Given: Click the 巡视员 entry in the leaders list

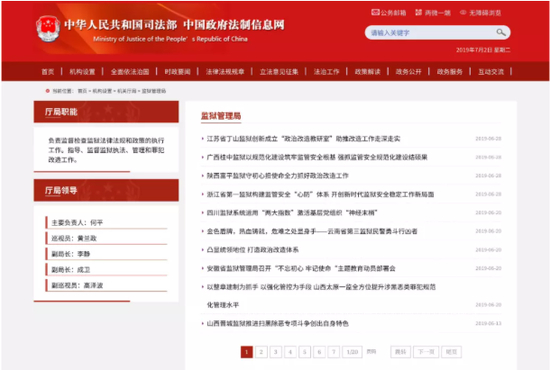Looking at the screenshot, I should coord(107,238).
